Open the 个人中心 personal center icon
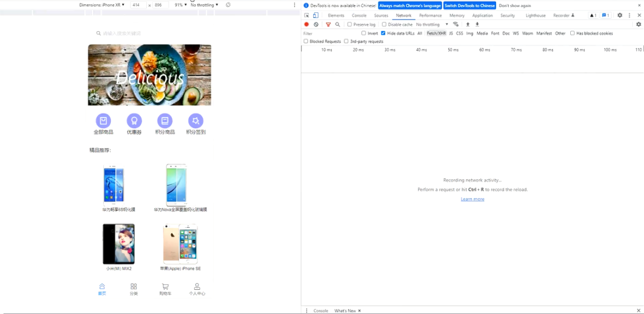The height and width of the screenshot is (314, 644). (x=197, y=286)
